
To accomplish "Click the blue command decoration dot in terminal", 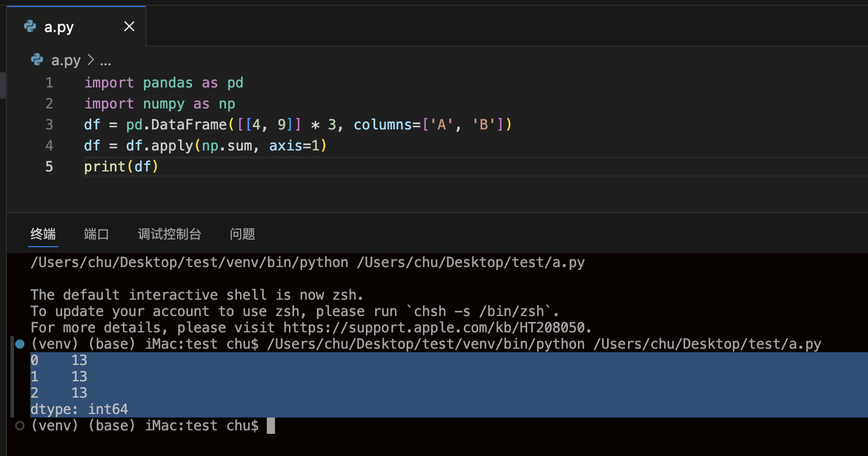I will [x=20, y=344].
